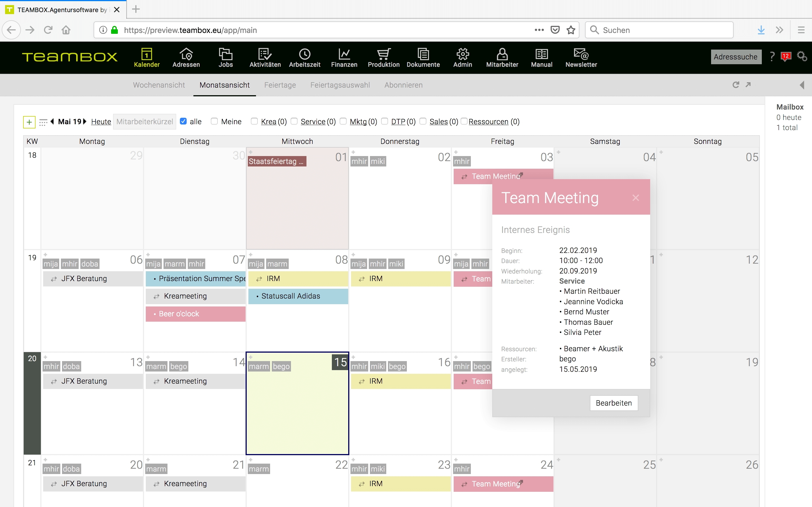Open the Arbeitszeit clock icon
The image size is (812, 507).
[304, 54]
